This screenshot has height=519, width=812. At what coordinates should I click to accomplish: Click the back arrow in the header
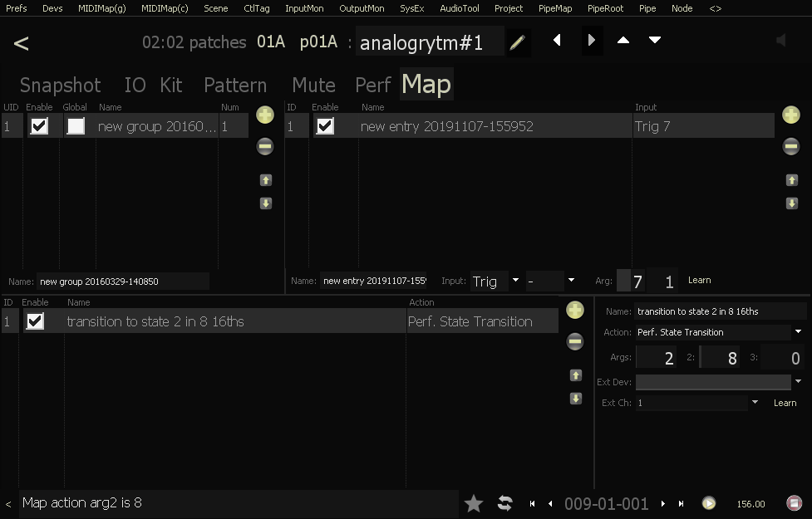(x=22, y=43)
